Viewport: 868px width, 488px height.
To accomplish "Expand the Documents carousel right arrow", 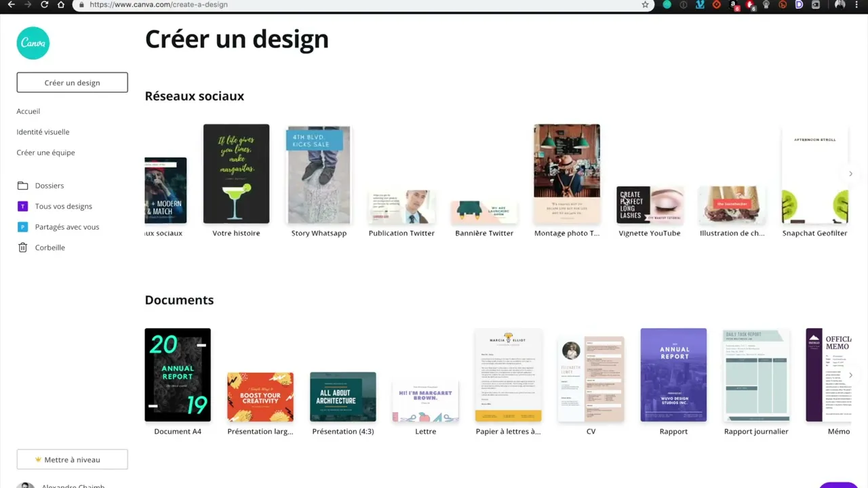I will click(x=850, y=374).
